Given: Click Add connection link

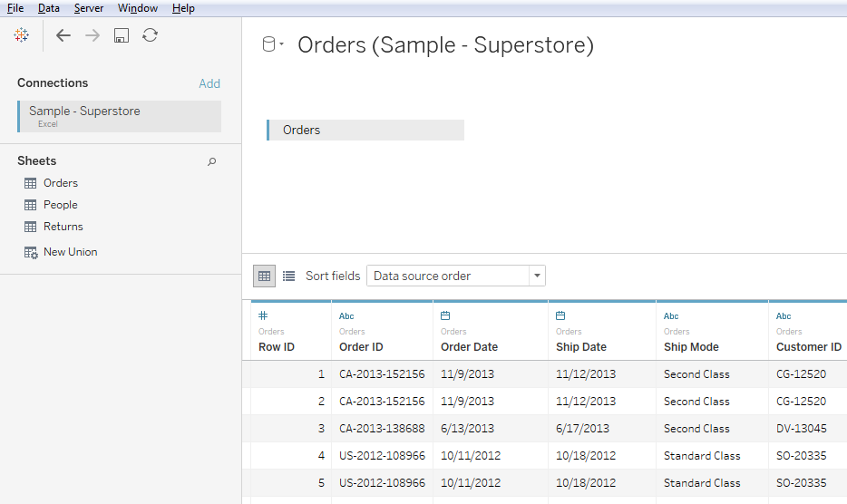Looking at the screenshot, I should tap(209, 83).
